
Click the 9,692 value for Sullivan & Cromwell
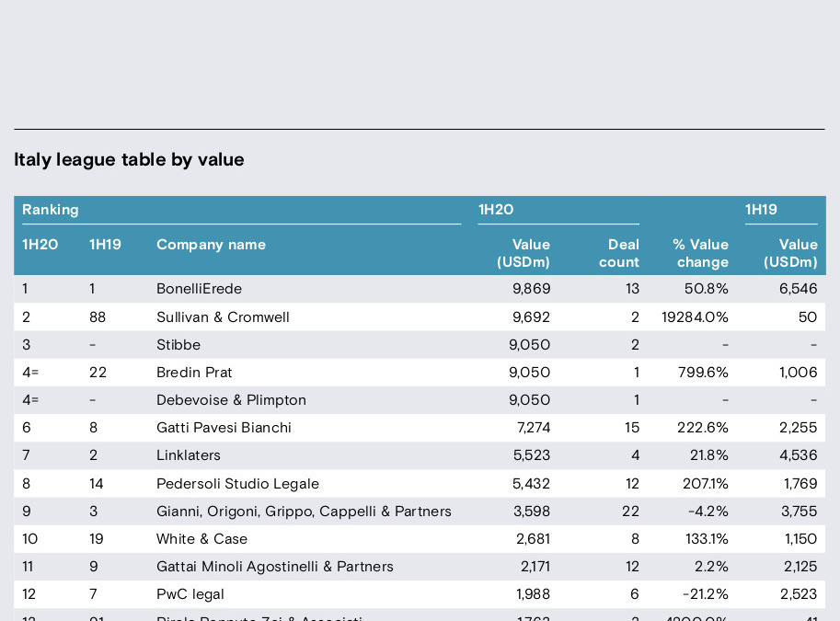click(532, 317)
